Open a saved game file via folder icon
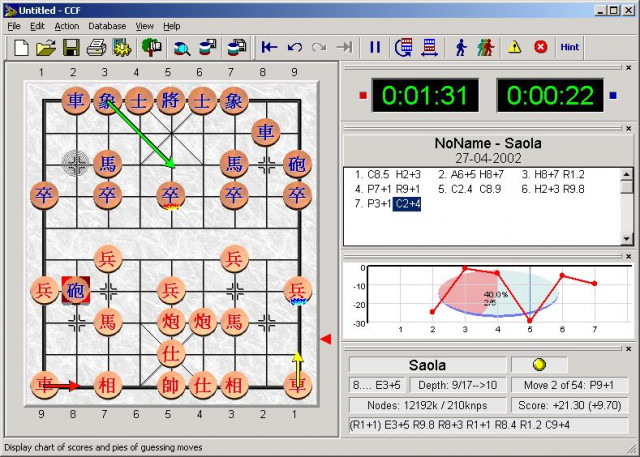Image resolution: width=640 pixels, height=457 pixels. 46,47
